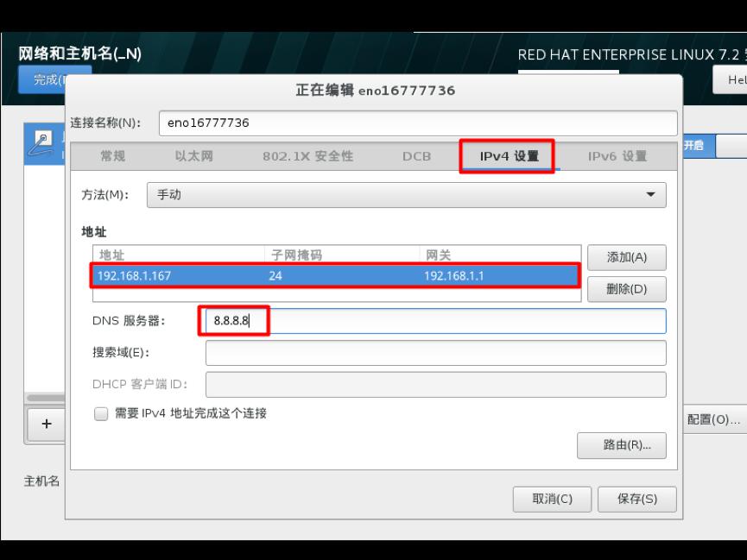Expand the 方法 dropdown showing 手动
The image size is (747, 560).
tap(407, 195)
